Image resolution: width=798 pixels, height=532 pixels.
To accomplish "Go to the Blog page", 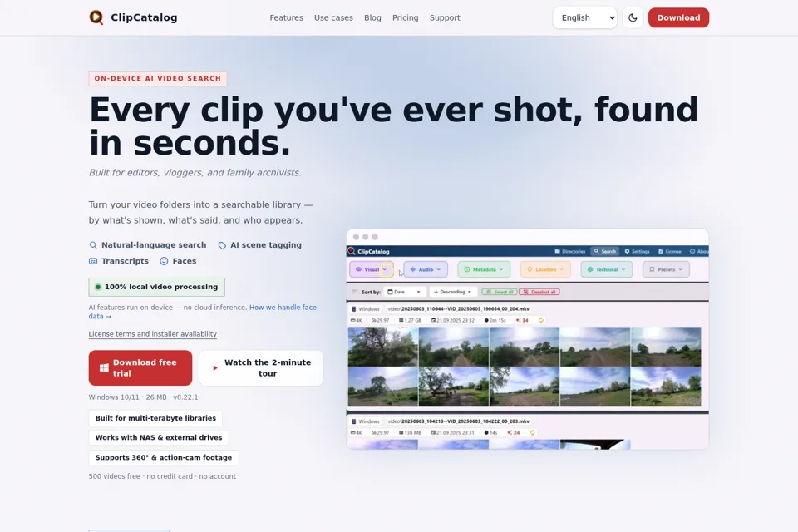I will tap(372, 17).
